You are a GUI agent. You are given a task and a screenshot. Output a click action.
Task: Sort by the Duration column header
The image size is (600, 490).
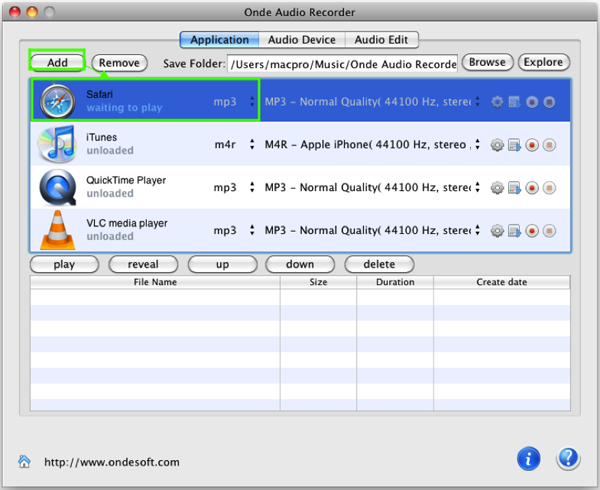(394, 282)
